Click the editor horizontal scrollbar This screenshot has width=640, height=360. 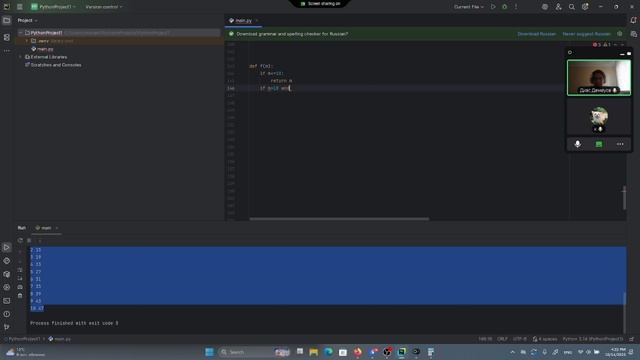[x=339, y=219]
